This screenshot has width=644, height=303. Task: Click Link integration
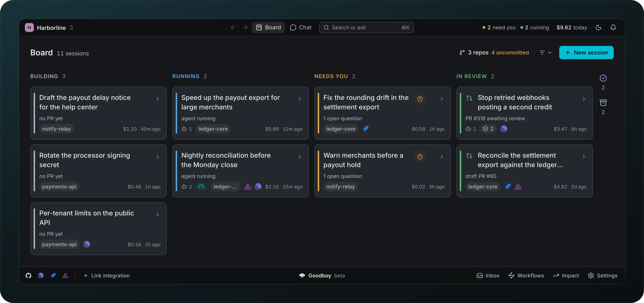pyautogui.click(x=107, y=276)
